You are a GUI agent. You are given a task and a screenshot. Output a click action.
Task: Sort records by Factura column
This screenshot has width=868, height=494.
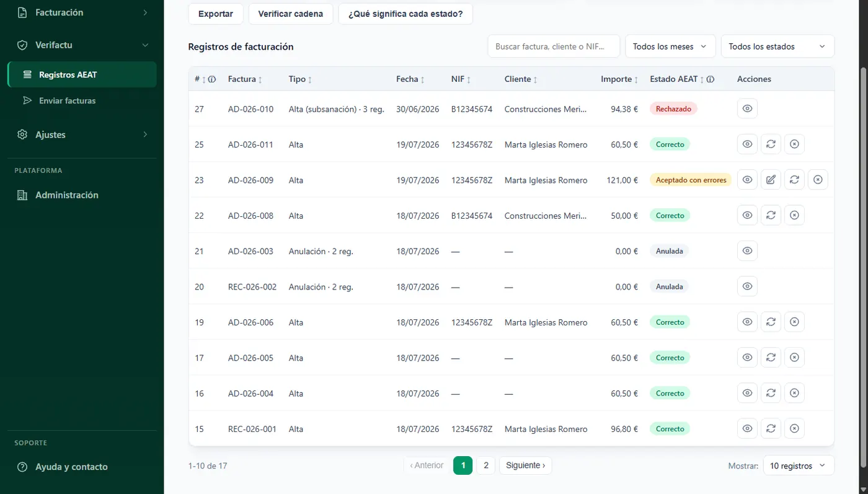pos(245,79)
